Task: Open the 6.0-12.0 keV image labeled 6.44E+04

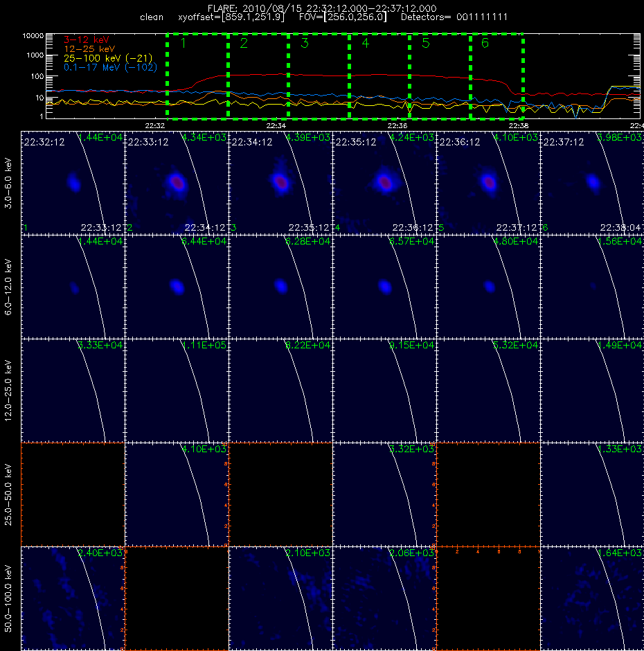Action: pyautogui.click(x=177, y=287)
